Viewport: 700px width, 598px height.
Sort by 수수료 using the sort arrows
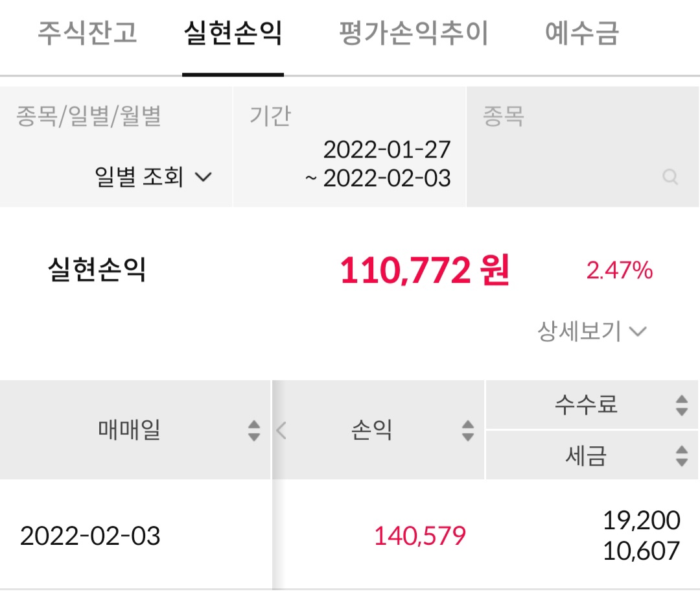coord(682,405)
